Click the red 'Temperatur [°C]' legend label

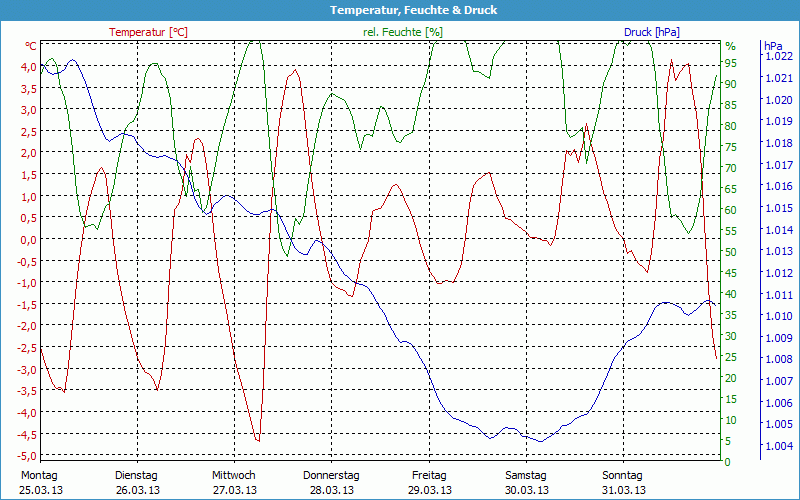click(148, 32)
